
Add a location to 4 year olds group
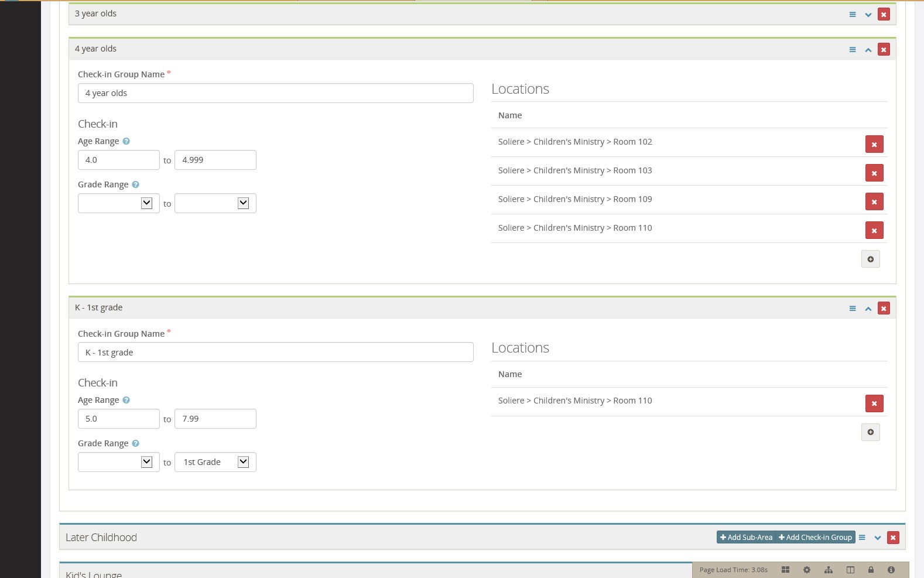pos(870,259)
